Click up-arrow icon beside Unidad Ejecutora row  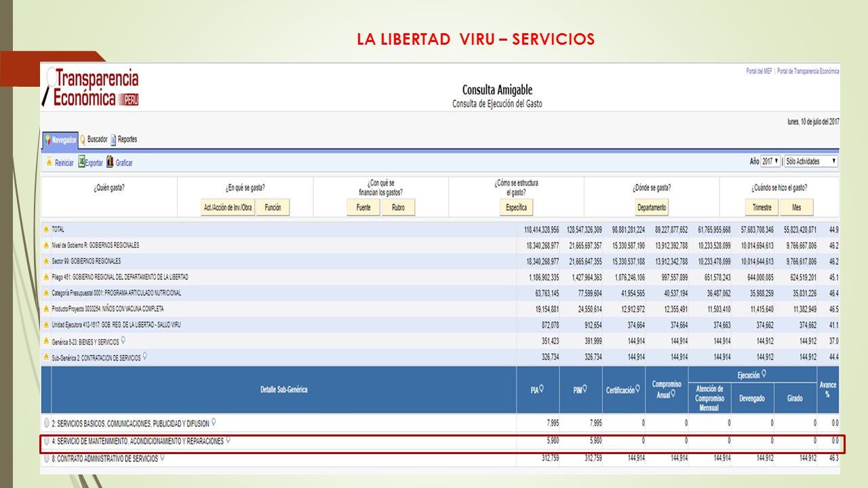[x=47, y=325]
